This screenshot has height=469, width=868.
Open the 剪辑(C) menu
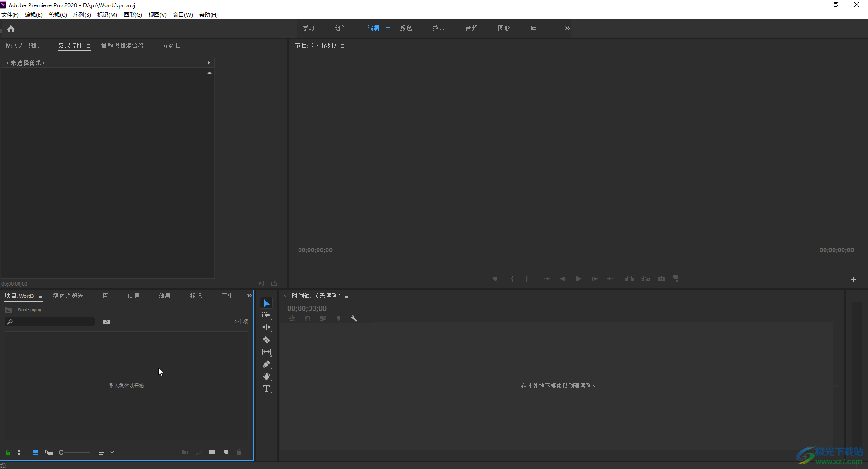pyautogui.click(x=58, y=15)
